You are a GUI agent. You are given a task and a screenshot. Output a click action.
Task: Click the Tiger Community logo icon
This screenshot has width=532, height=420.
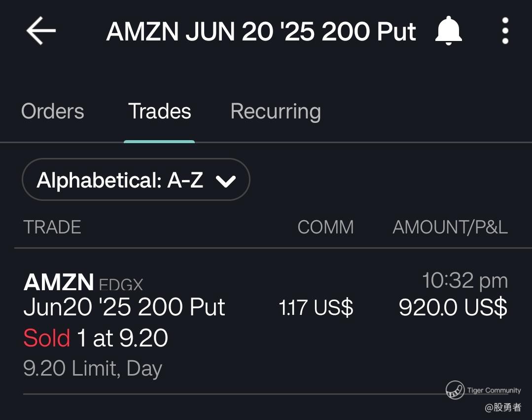coord(455,390)
